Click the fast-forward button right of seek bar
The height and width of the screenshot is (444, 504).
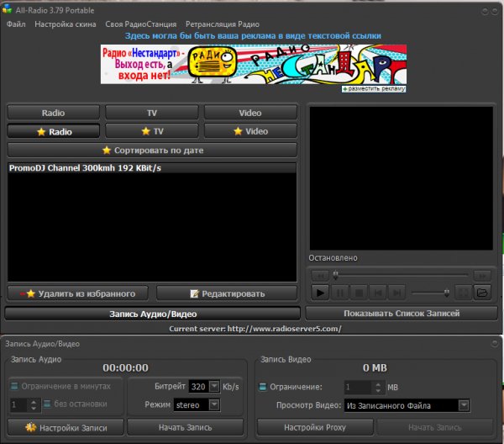(x=482, y=276)
